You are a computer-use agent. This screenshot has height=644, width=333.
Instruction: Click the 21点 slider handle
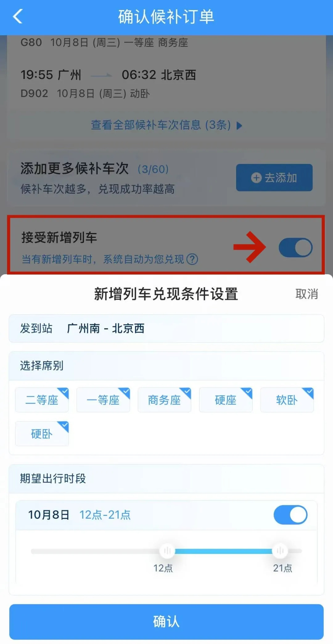pos(280,551)
